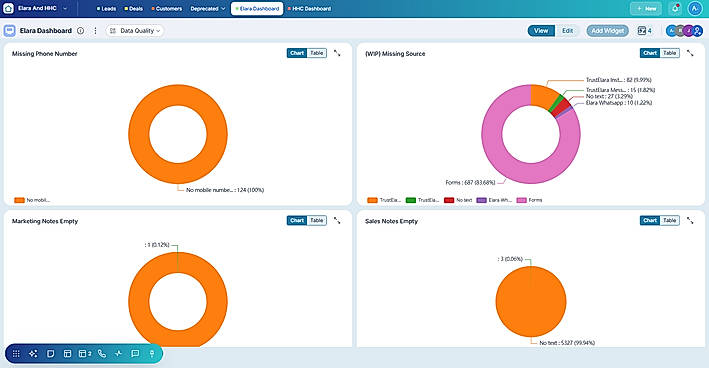Click the 'Forms : 687 (83.68%)' label
Screen dimensions: 709x368
tap(470, 183)
